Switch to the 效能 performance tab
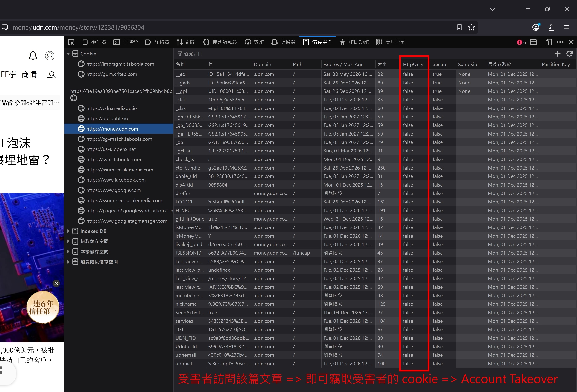577x392 pixels. coord(254,42)
